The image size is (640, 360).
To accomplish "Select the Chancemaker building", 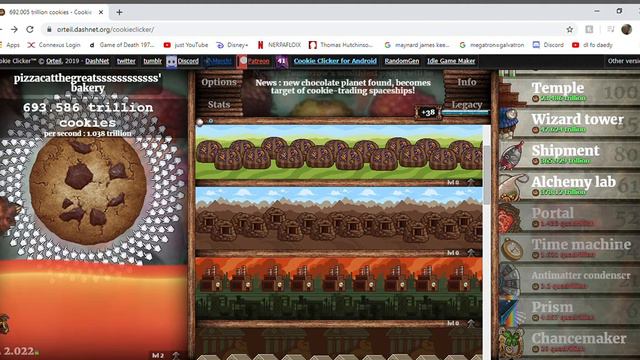I will point(569,342).
